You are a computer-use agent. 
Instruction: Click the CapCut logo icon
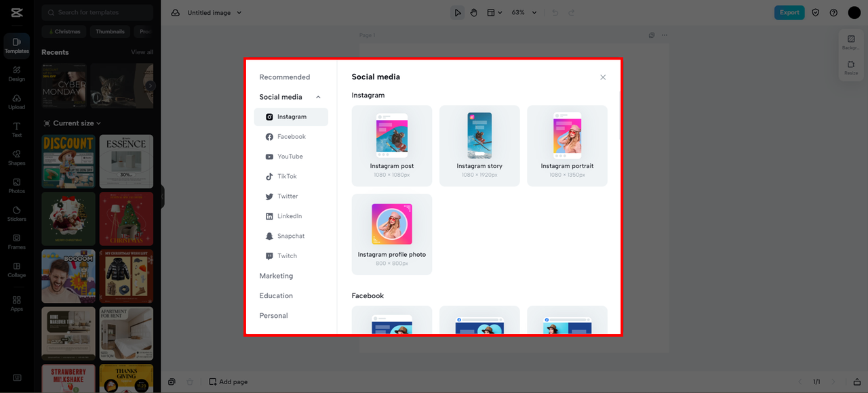tap(16, 12)
